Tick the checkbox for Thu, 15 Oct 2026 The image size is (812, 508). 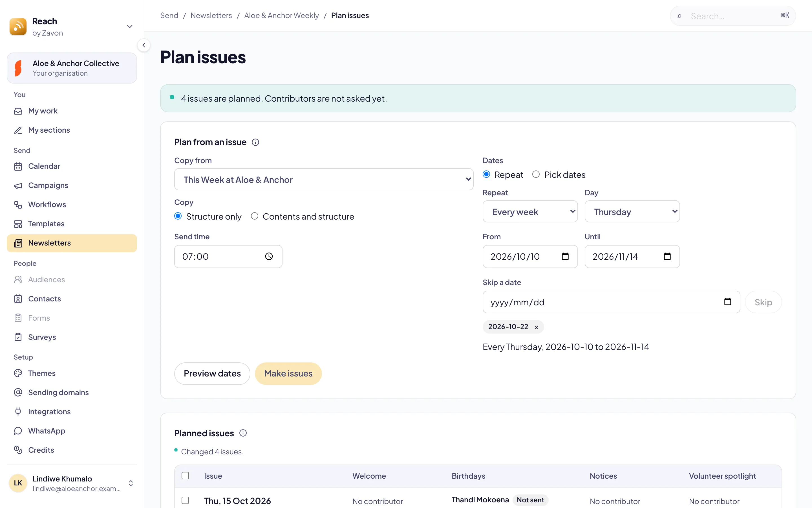click(185, 501)
